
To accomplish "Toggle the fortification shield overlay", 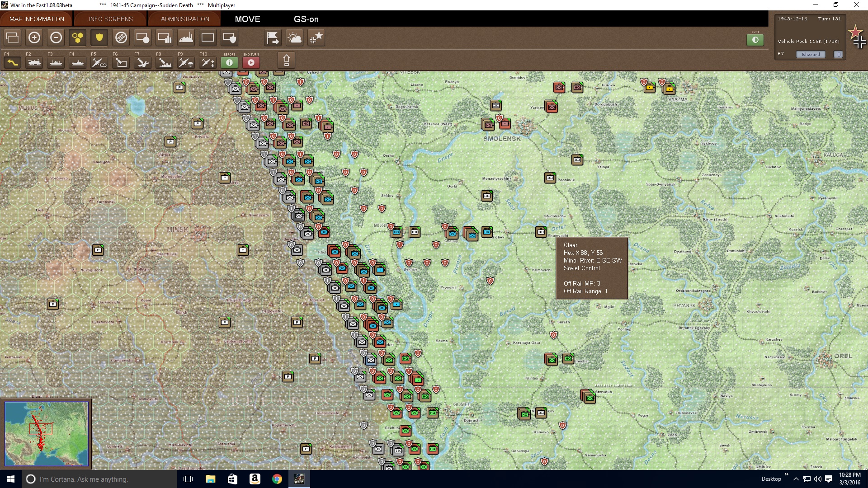I will point(99,38).
